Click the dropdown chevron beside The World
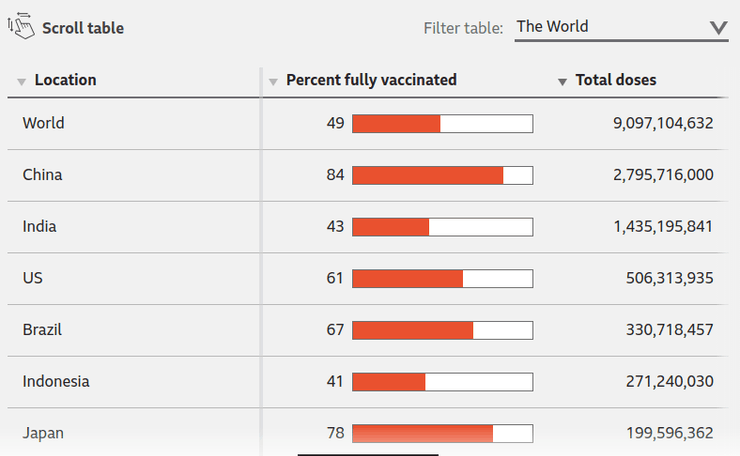Viewport: 740px width, 456px height. click(x=718, y=28)
